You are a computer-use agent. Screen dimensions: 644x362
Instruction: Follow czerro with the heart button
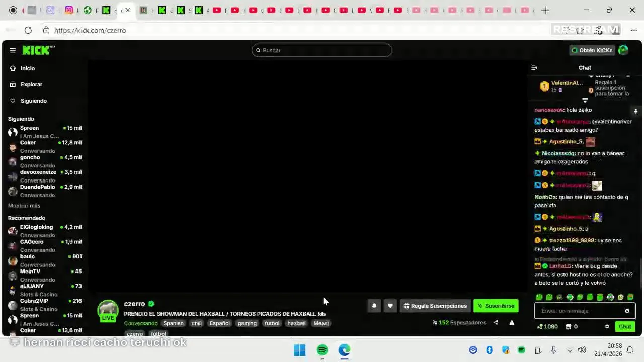tap(390, 306)
